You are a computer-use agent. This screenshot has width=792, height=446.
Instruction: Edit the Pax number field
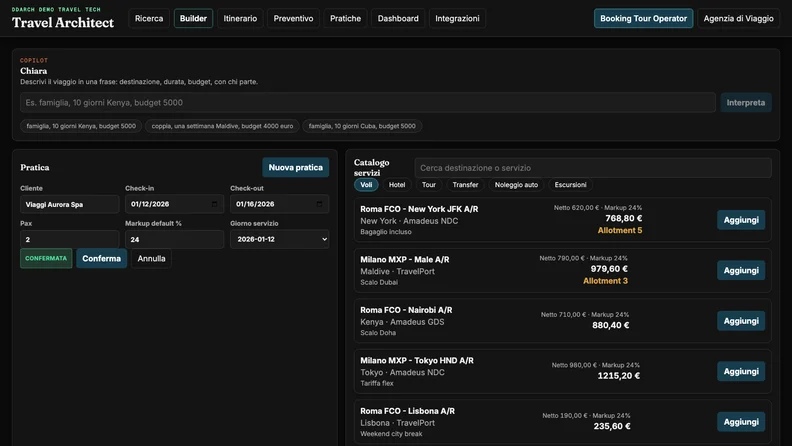tap(70, 239)
